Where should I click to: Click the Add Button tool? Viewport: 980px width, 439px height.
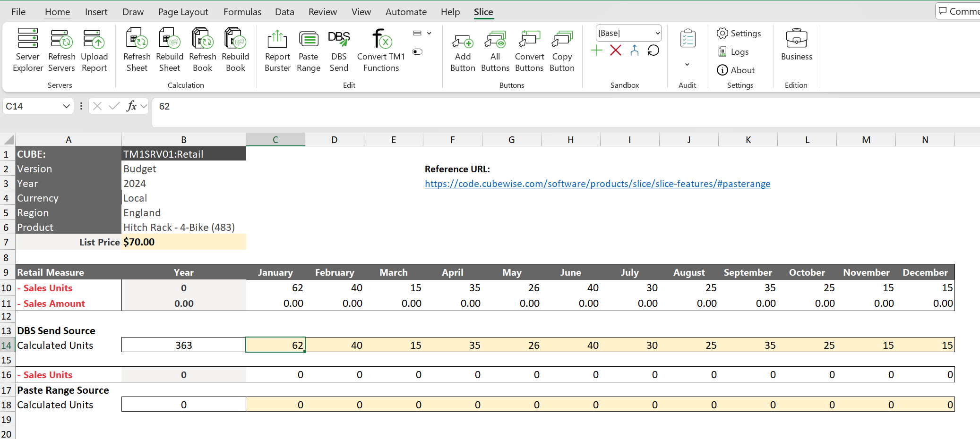click(x=463, y=50)
